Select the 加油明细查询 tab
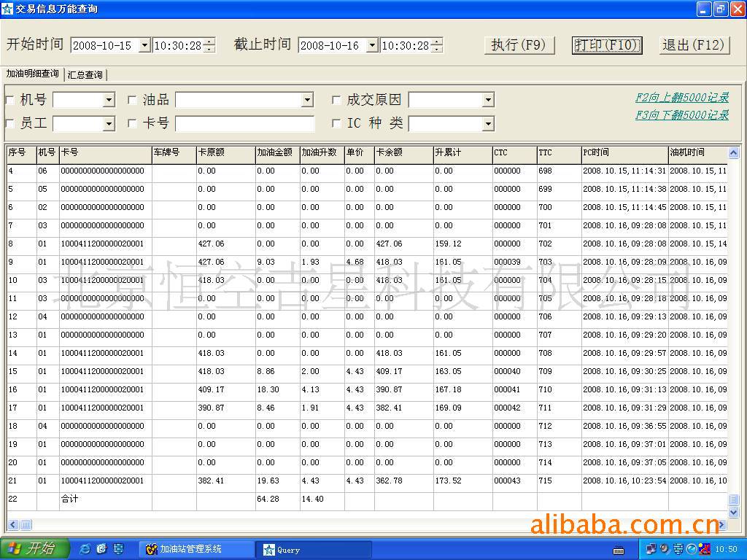This screenshot has height=560, width=747. pyautogui.click(x=32, y=74)
